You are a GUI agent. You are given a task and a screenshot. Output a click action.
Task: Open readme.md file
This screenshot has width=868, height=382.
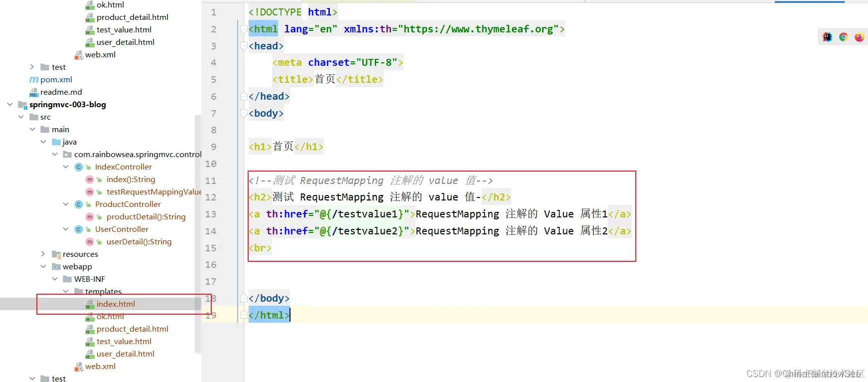click(61, 92)
